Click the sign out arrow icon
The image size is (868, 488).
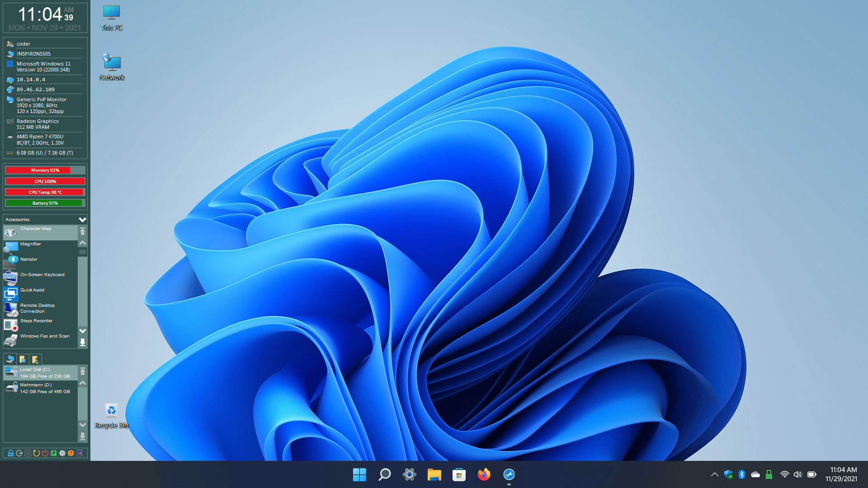pos(19,453)
